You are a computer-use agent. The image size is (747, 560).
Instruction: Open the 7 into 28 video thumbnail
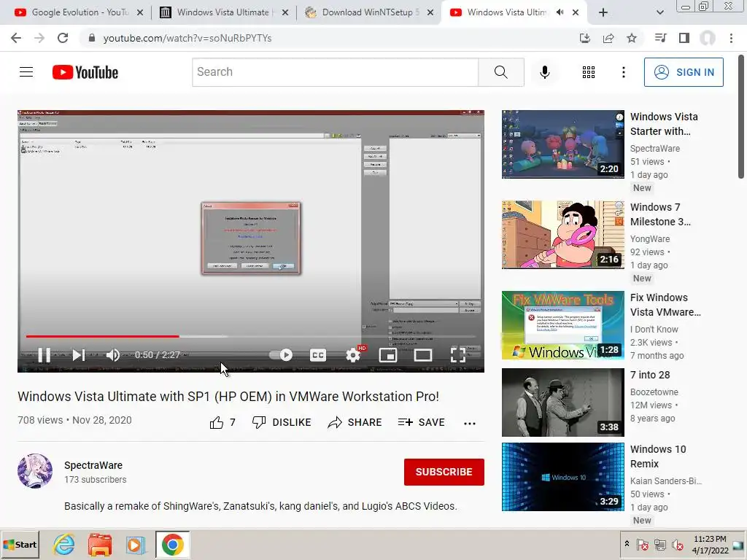562,402
